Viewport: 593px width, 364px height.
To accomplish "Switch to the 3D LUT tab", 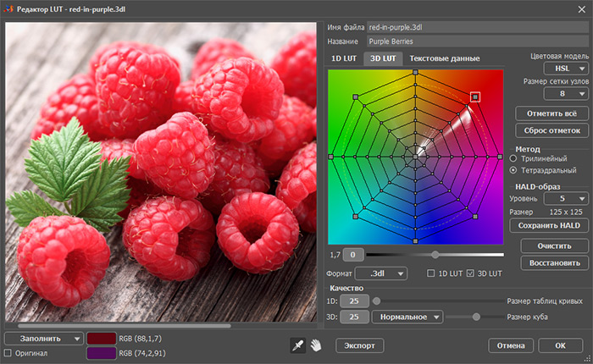I will (x=383, y=58).
